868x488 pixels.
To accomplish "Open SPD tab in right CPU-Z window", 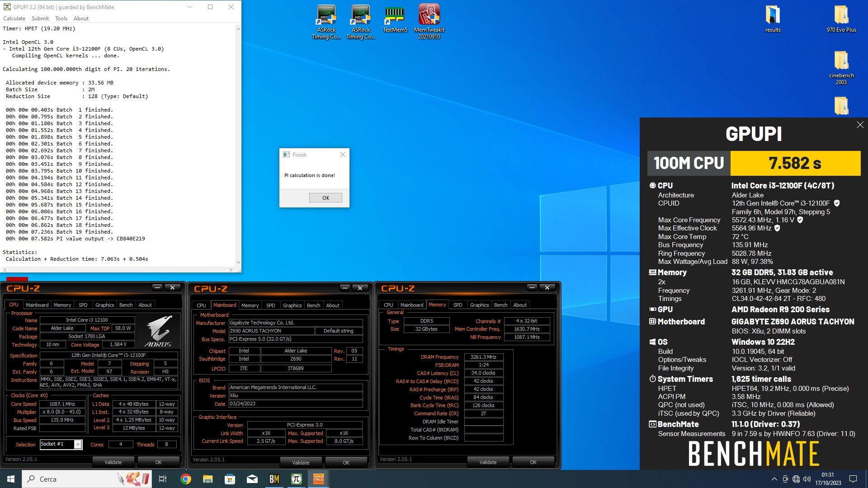I will click(458, 305).
